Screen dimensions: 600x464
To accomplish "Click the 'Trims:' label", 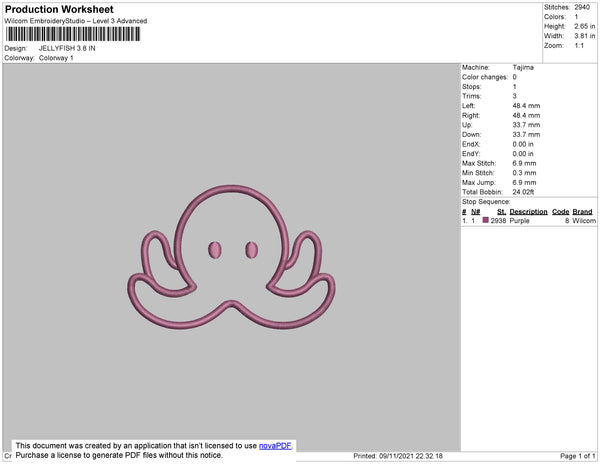I will (x=471, y=96).
